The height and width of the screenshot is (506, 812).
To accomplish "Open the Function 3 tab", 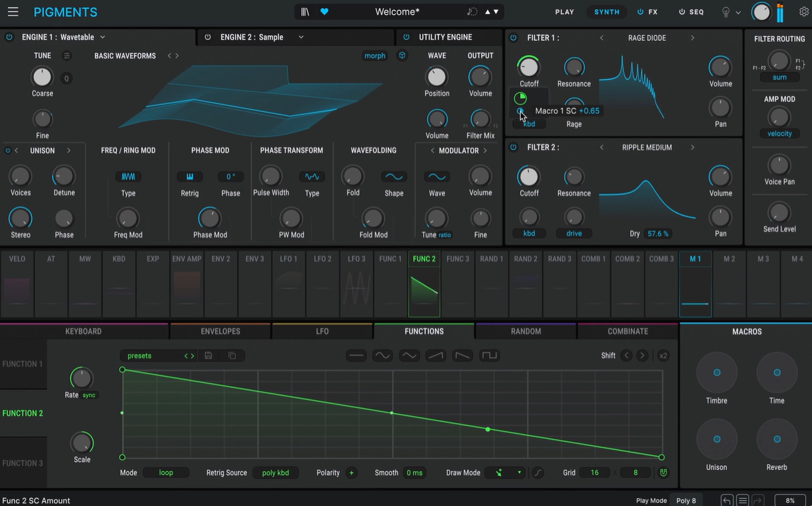I will 23,463.
